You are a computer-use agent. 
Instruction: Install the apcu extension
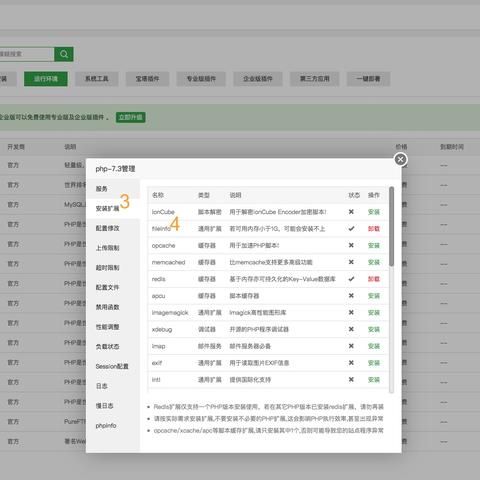(374, 296)
